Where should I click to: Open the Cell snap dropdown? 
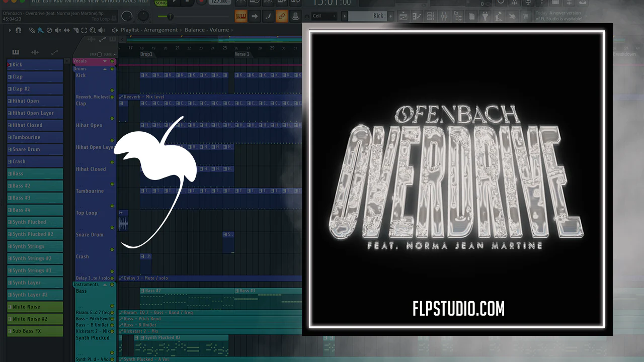(324, 16)
